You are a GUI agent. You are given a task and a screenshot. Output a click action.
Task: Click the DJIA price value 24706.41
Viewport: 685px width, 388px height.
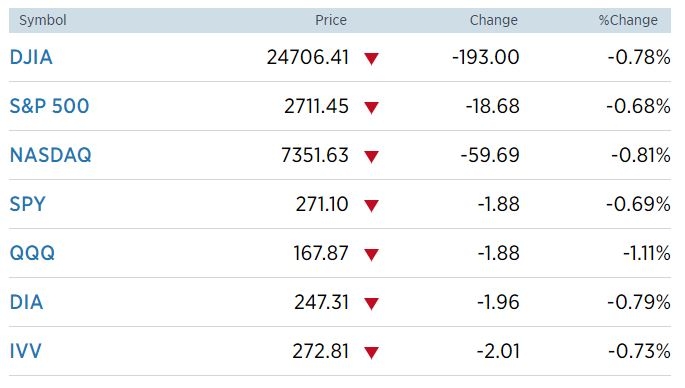(308, 57)
